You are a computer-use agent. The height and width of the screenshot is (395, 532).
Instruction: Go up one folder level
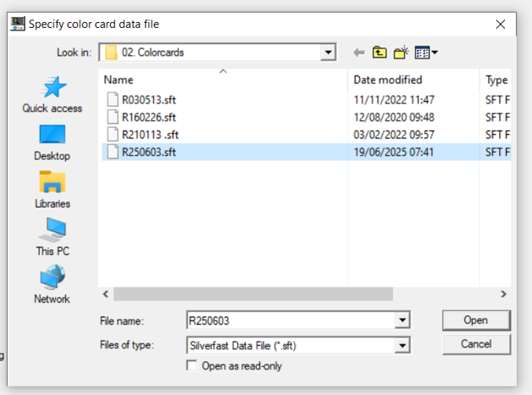click(380, 53)
